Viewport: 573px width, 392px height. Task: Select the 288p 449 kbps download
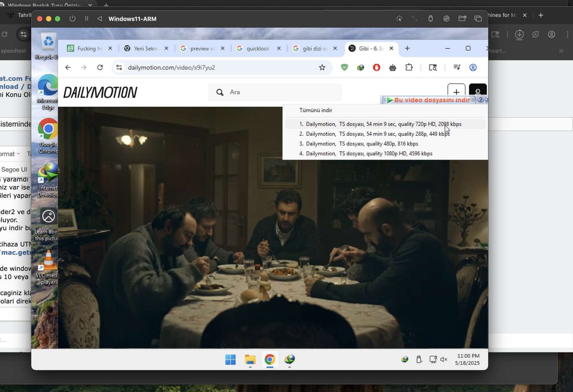click(385, 134)
